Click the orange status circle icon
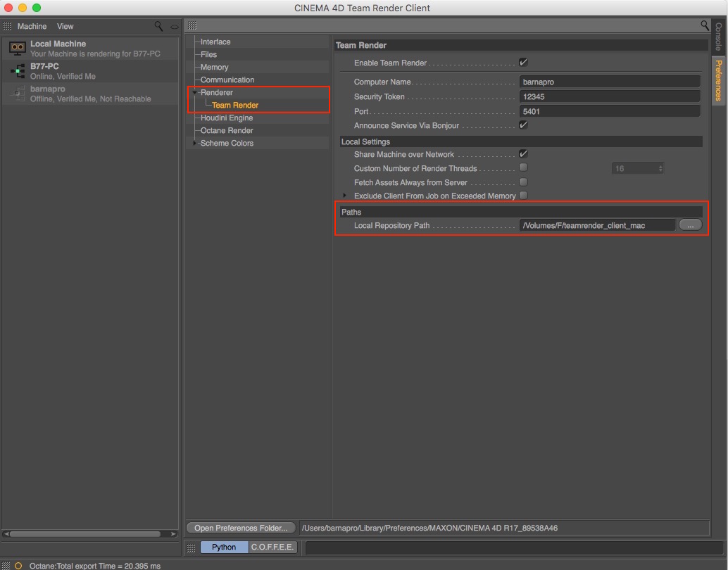The image size is (728, 570). coord(18,566)
